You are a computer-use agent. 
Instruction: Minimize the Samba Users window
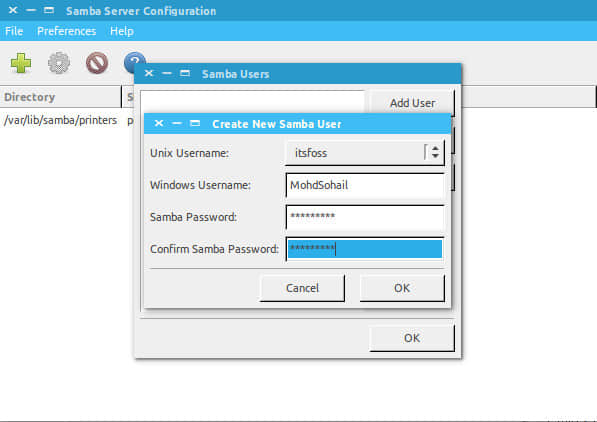(167, 73)
